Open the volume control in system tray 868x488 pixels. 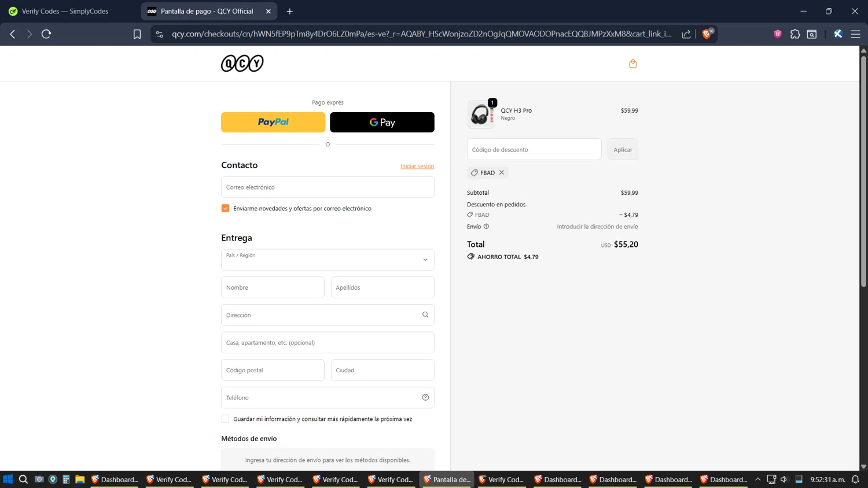point(784,479)
